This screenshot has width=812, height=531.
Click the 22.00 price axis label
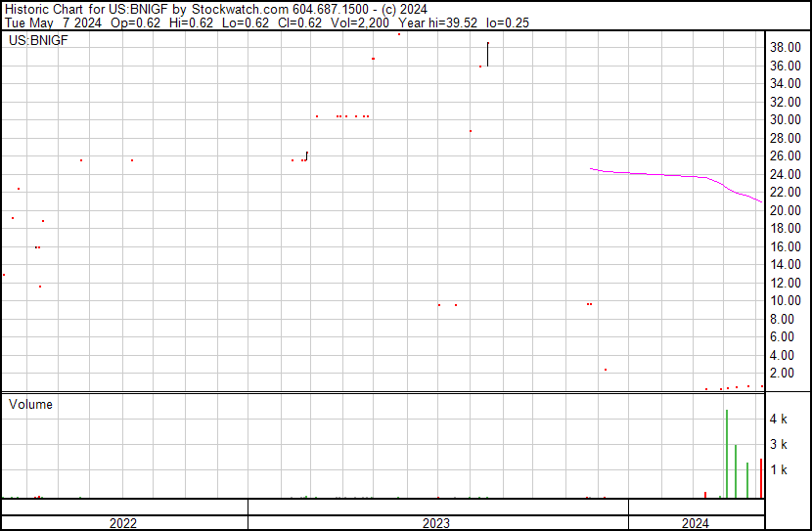pos(786,192)
